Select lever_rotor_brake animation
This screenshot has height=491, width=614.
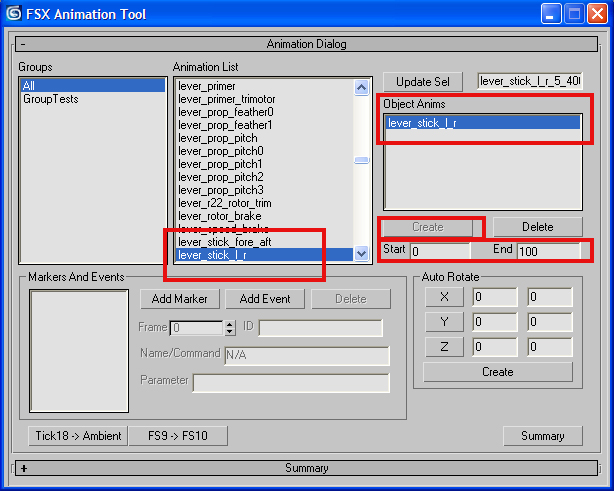coord(264,216)
